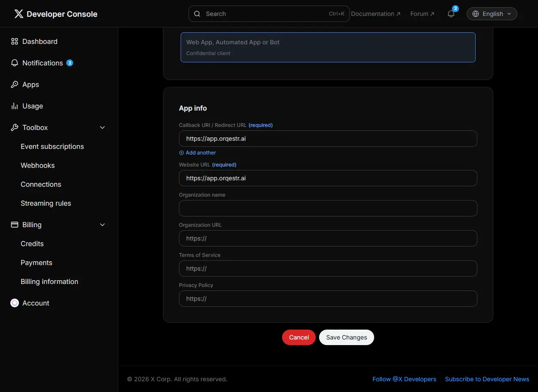
Task: Click the Callback URI / Redirect URL field
Action: click(328, 139)
